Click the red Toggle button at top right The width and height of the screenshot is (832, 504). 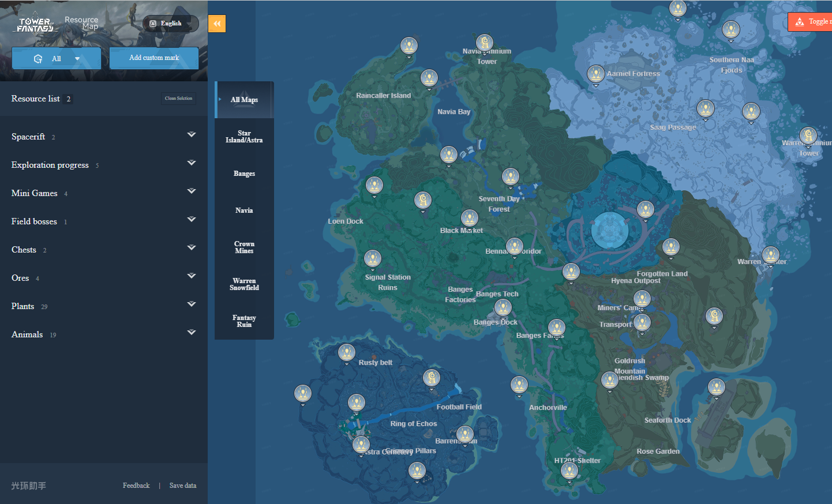[x=810, y=22]
